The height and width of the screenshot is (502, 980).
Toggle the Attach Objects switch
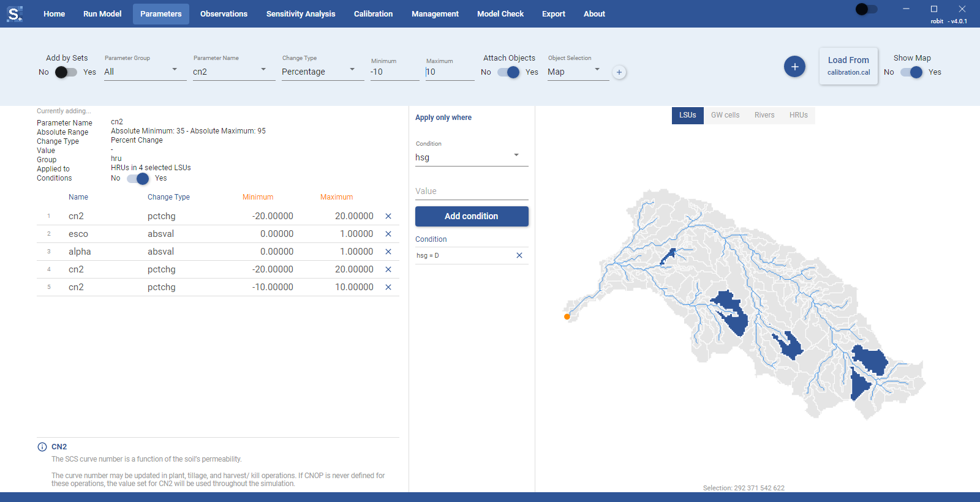click(x=508, y=72)
